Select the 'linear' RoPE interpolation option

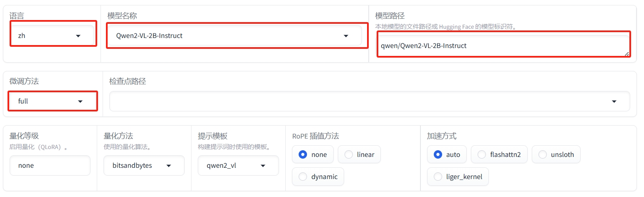point(349,154)
